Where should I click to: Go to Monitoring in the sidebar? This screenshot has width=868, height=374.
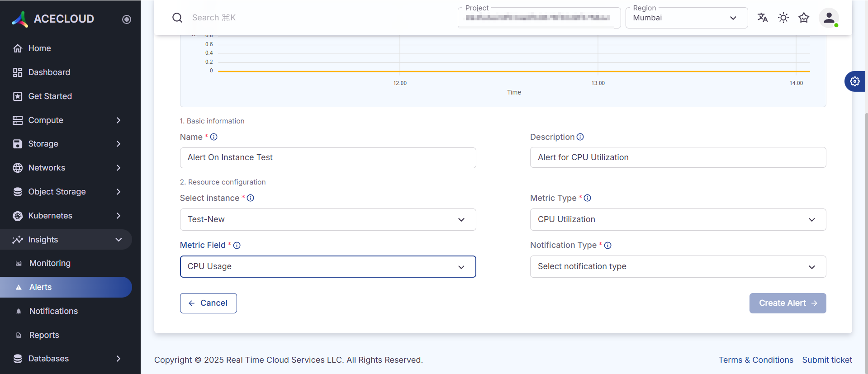point(50,263)
